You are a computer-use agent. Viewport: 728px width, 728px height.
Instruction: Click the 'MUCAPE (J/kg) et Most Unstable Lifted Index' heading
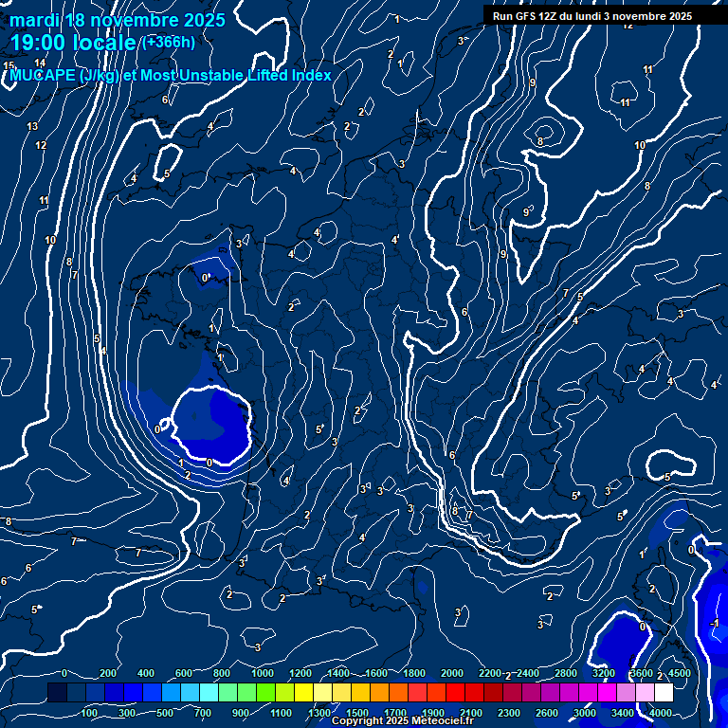[x=171, y=75]
